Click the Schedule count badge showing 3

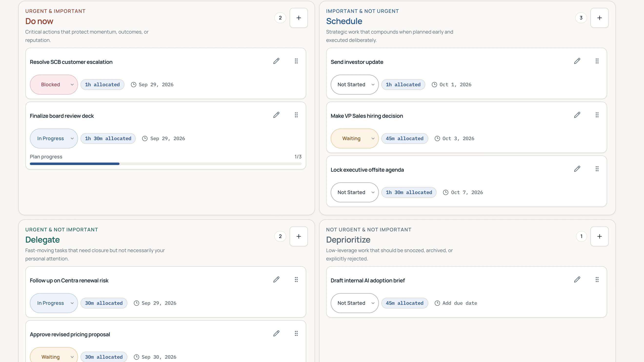tap(581, 18)
